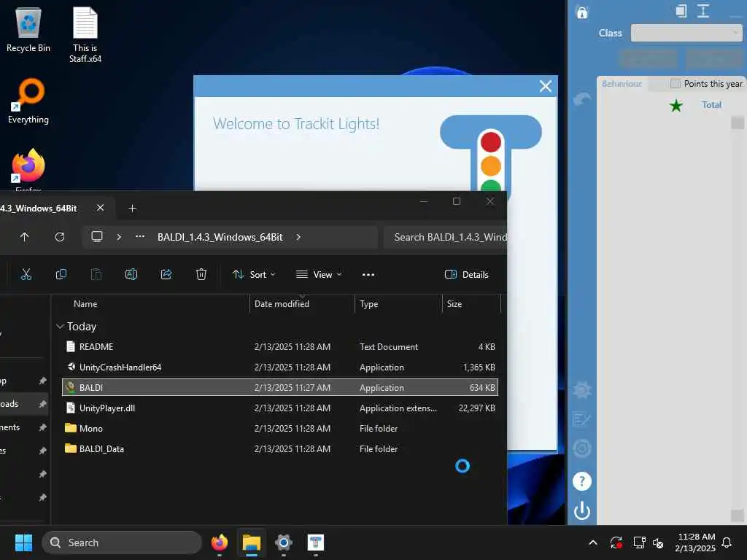This screenshot has height=560, width=747.
Task: Switch to the Behaviour tab in Trackit Lights
Action: point(622,83)
